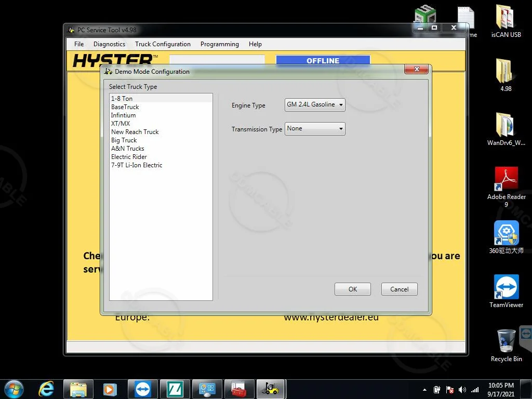Select Big Truck type
532x399 pixels.
point(161,140)
